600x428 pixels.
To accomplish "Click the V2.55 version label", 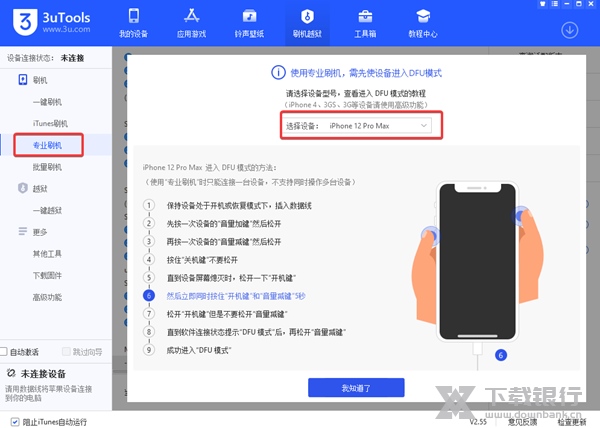I will [478, 421].
